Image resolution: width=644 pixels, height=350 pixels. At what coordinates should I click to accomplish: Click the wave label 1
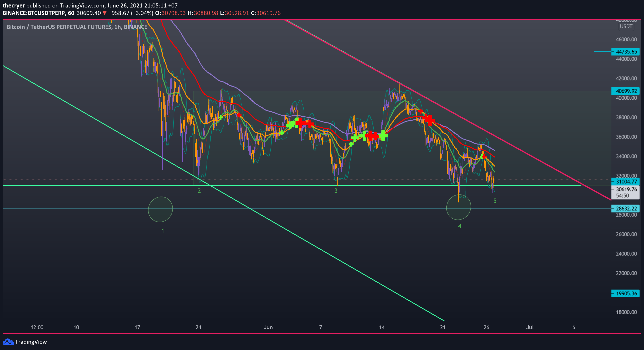point(163,231)
